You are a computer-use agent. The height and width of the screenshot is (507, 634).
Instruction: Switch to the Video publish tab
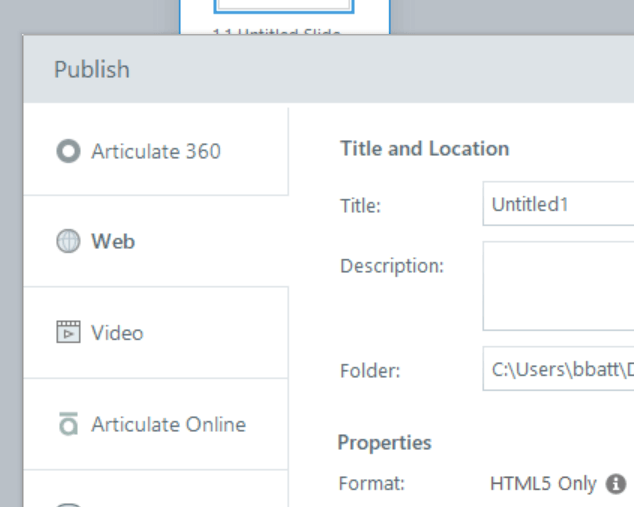(x=156, y=333)
